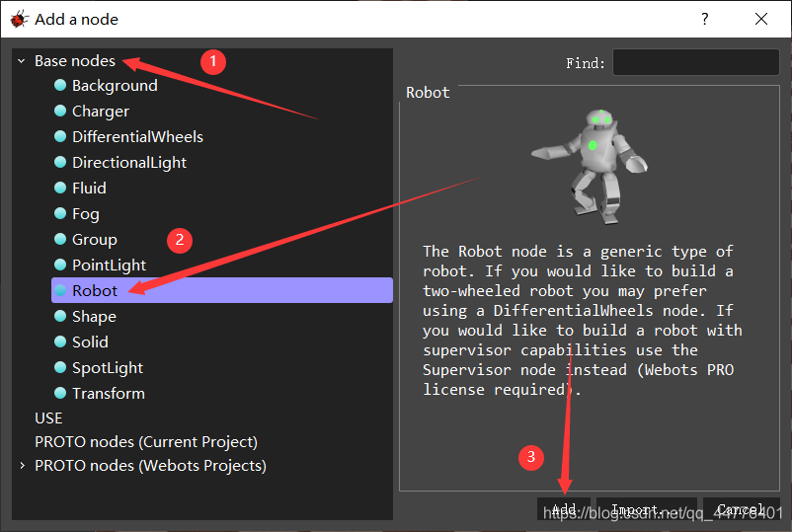Click the Charger node bullet icon
Screen dimensions: 792x532
60,111
